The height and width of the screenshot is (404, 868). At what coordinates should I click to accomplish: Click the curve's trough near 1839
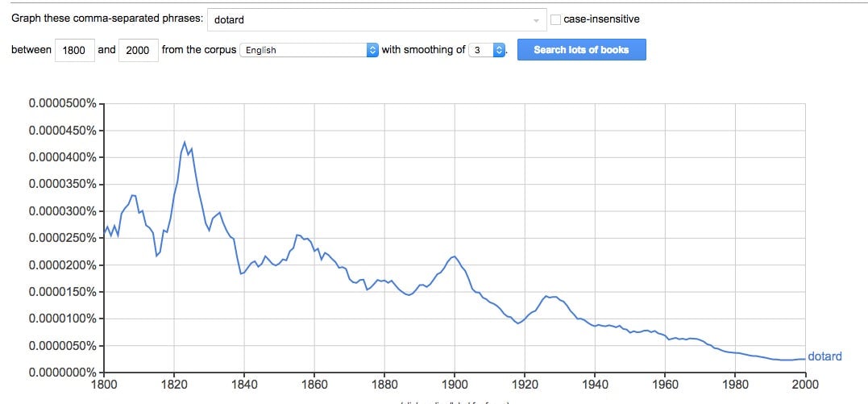[241, 273]
